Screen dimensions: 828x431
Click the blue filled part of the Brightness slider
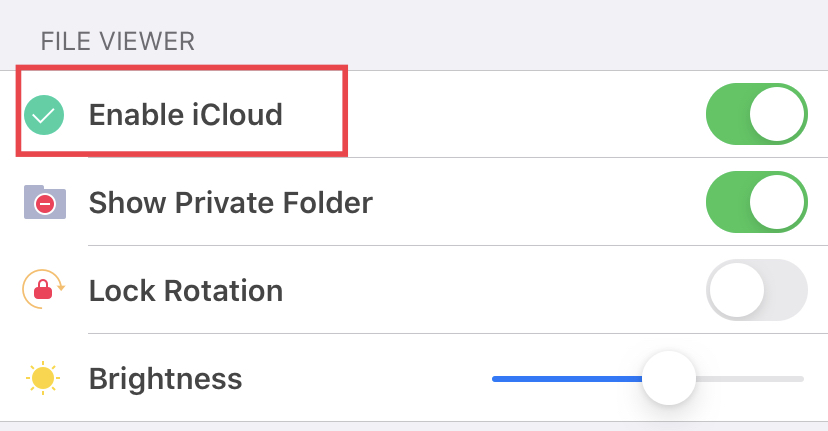click(x=567, y=379)
